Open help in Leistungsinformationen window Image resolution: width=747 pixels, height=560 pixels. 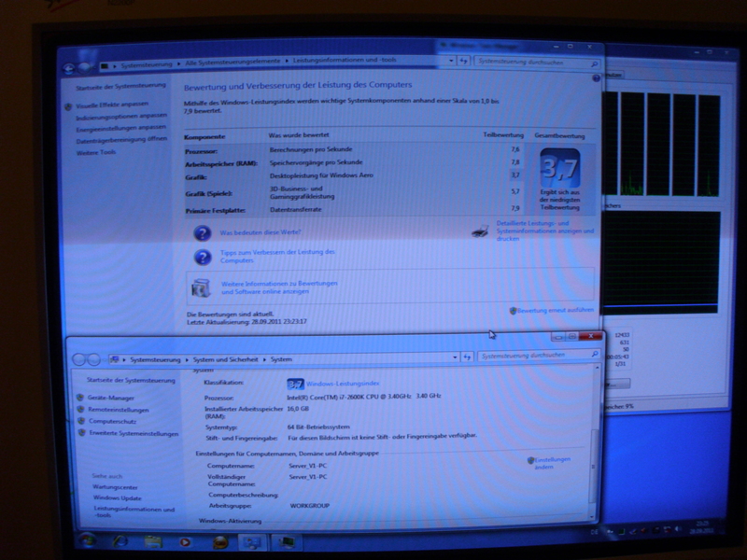click(x=596, y=78)
